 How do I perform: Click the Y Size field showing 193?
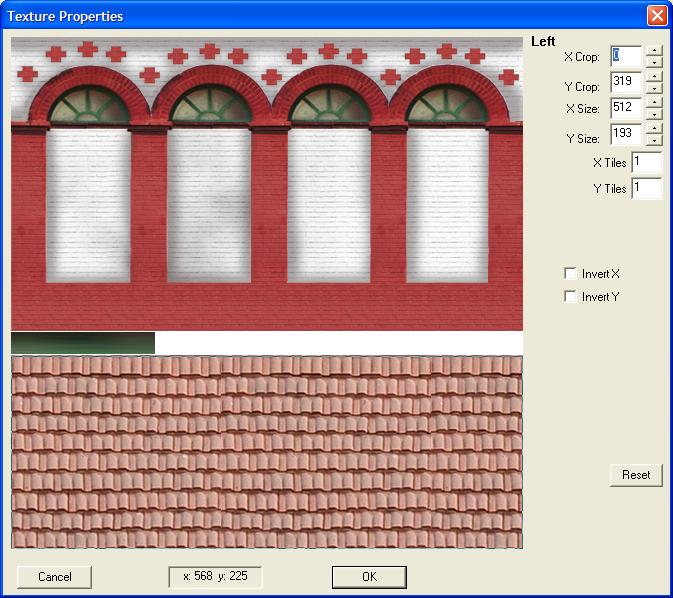tap(625, 133)
